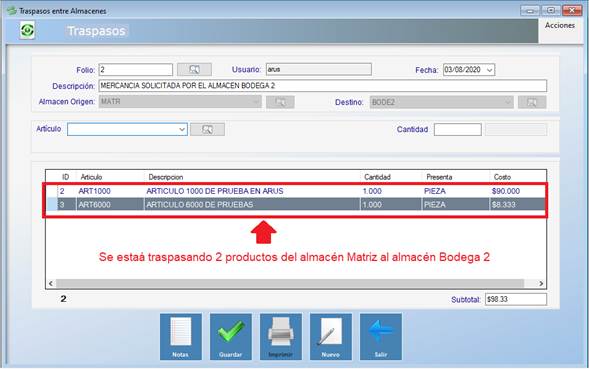Image resolution: width=589 pixels, height=369 pixels.
Task: Open Notas notepad button
Action: (x=181, y=337)
